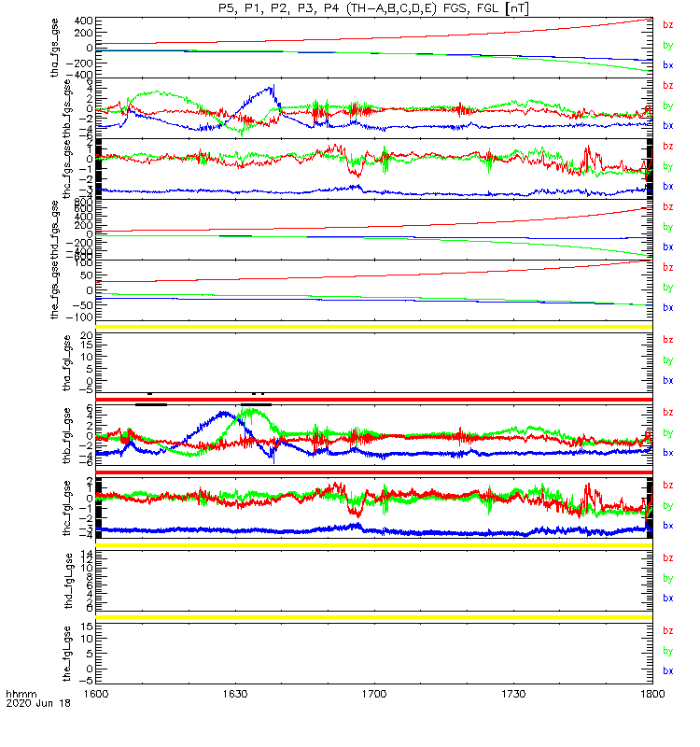Click the green 'by' legend of thd_fgl_gse panel
Screen dimensions: 700x747
[x=668, y=578]
